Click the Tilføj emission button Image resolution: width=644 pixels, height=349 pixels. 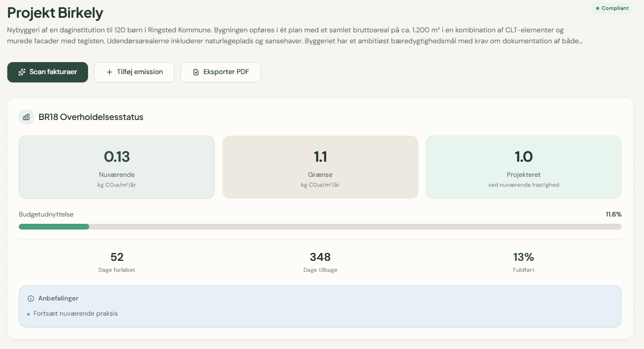tap(134, 72)
